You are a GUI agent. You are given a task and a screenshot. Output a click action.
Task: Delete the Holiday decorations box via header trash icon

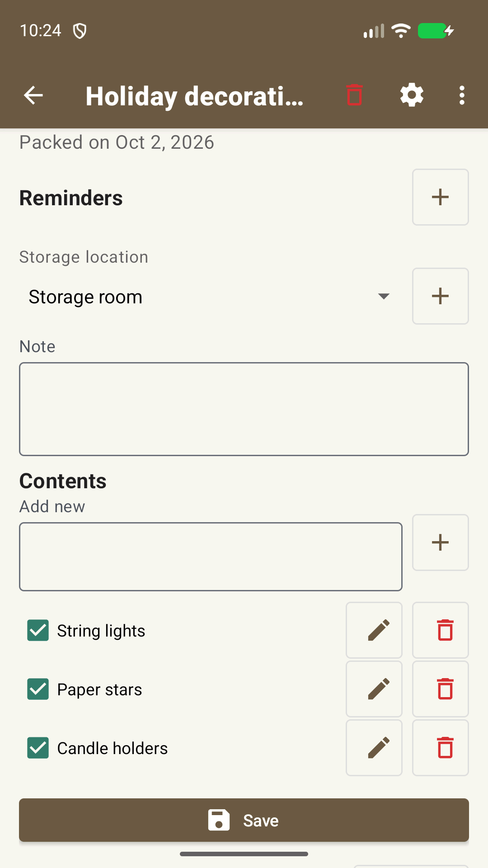pos(355,95)
